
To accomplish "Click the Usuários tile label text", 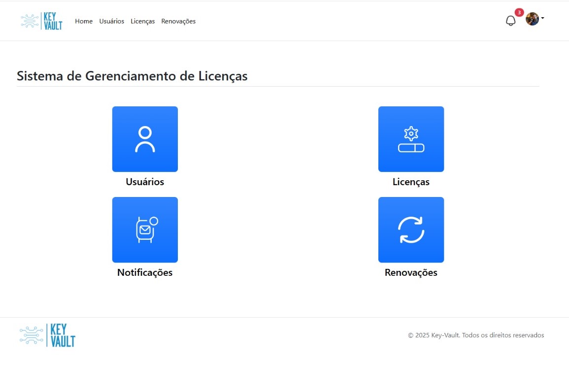I will pyautogui.click(x=144, y=182).
